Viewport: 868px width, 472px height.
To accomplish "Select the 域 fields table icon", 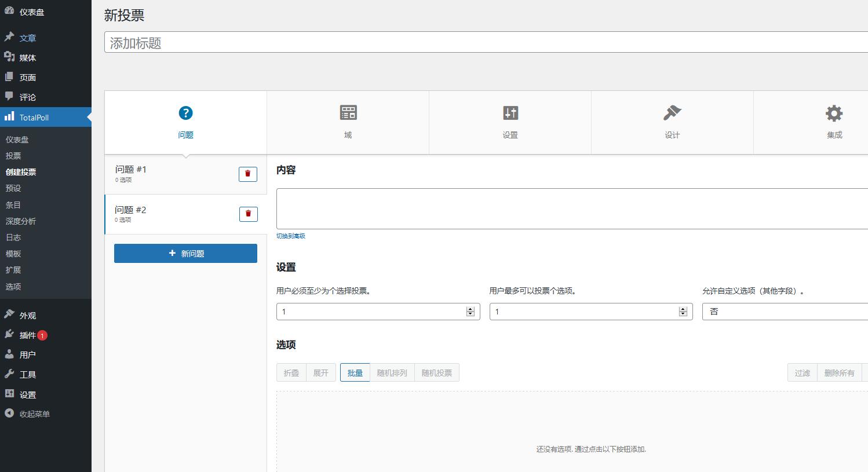I will (348, 113).
